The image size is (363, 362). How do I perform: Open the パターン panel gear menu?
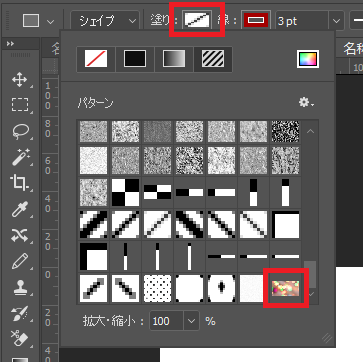(x=306, y=103)
